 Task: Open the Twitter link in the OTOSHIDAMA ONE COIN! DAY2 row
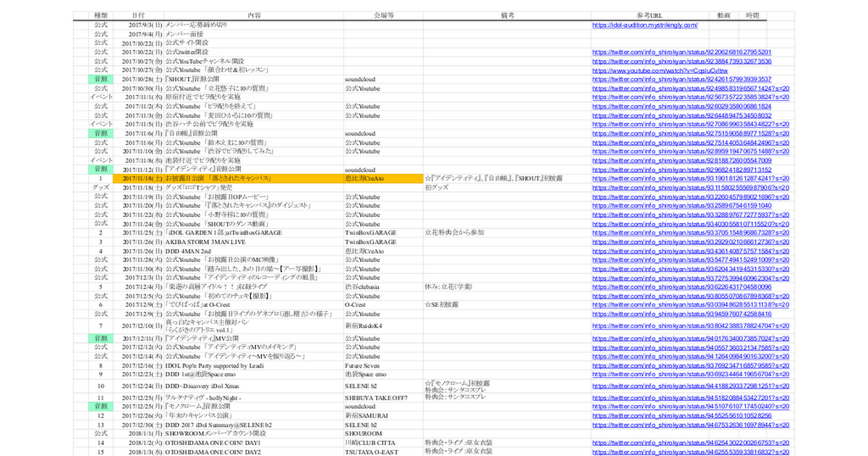click(690, 452)
